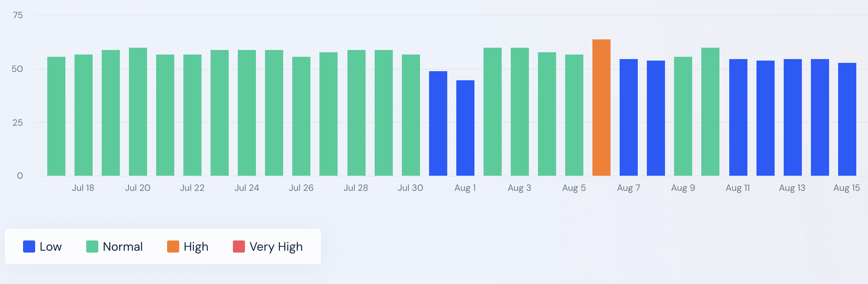The image size is (868, 284).
Task: Select the last blue bar at Aug 15
Action: click(x=847, y=119)
